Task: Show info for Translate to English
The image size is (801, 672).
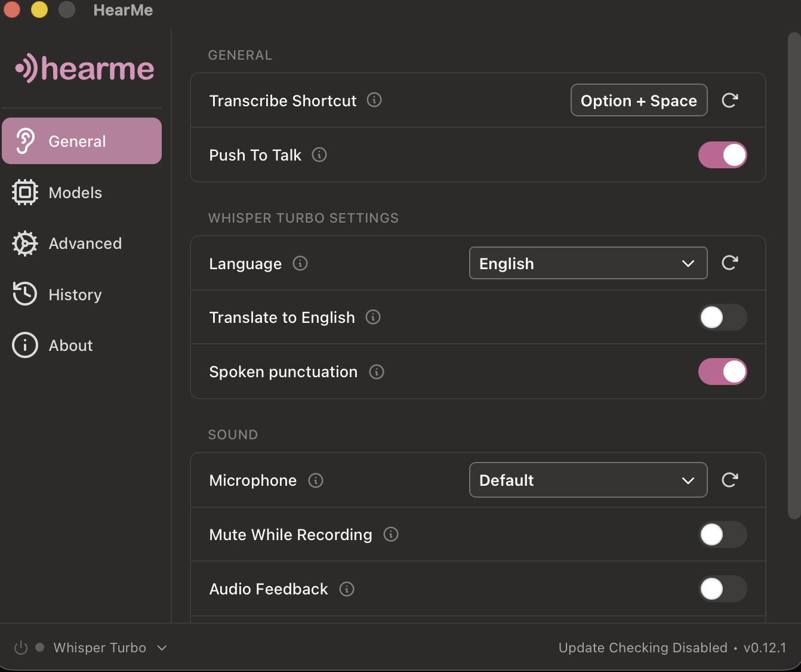Action: (373, 317)
